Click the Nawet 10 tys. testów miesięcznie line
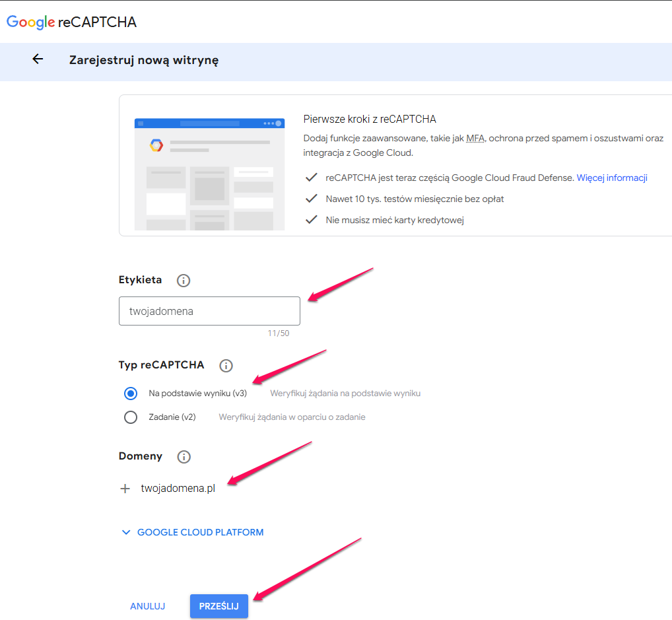672x620 pixels. tap(415, 199)
